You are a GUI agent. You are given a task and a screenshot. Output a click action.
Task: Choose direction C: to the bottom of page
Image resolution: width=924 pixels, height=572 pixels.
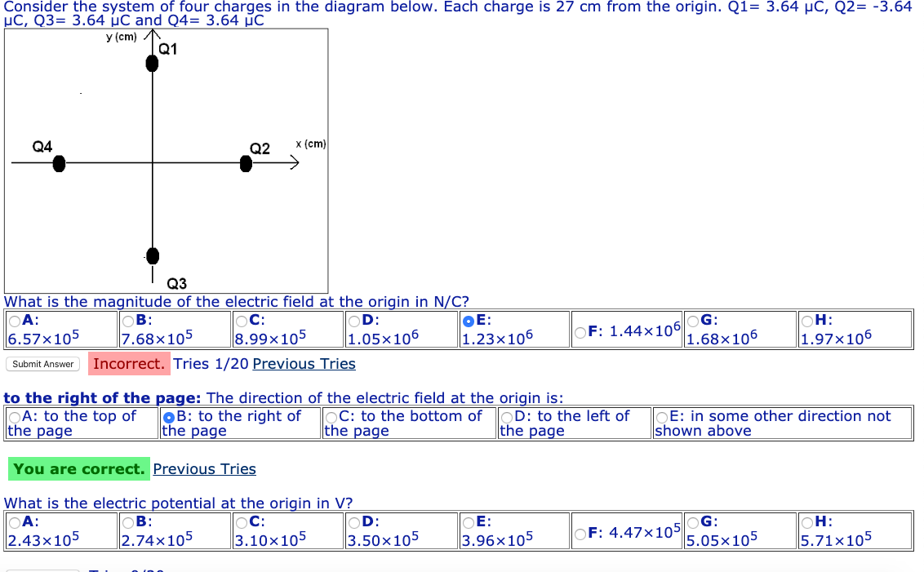(331, 418)
